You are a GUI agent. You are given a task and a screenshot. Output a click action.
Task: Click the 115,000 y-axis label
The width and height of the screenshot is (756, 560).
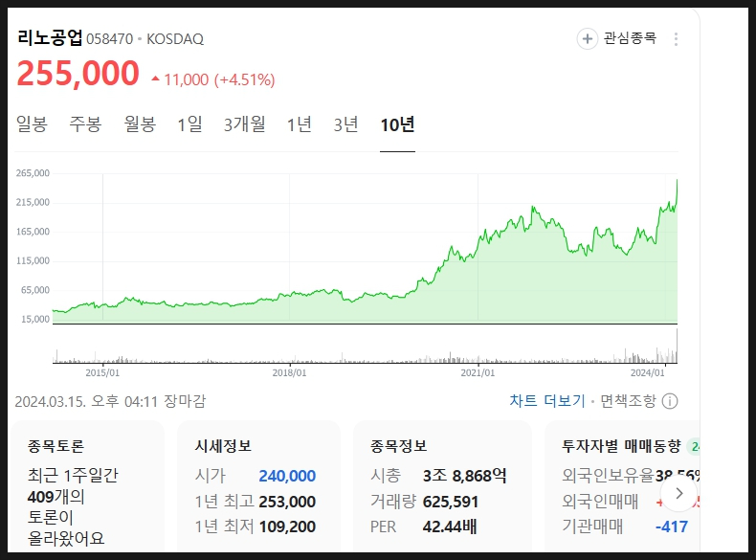[x=33, y=260]
